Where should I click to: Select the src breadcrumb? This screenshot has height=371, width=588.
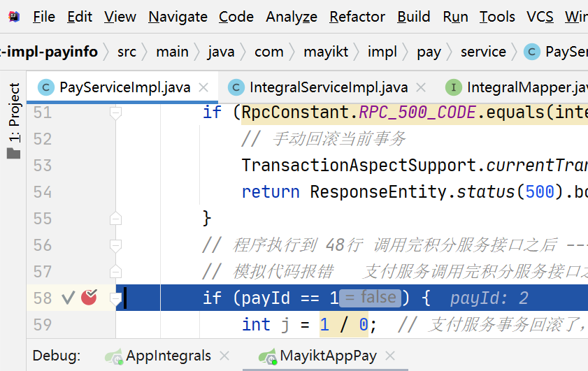pyautogui.click(x=127, y=52)
